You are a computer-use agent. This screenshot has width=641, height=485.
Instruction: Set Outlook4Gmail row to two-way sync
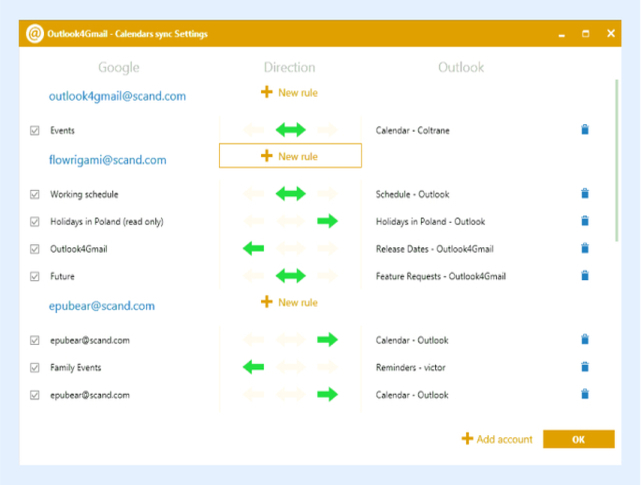click(x=290, y=248)
